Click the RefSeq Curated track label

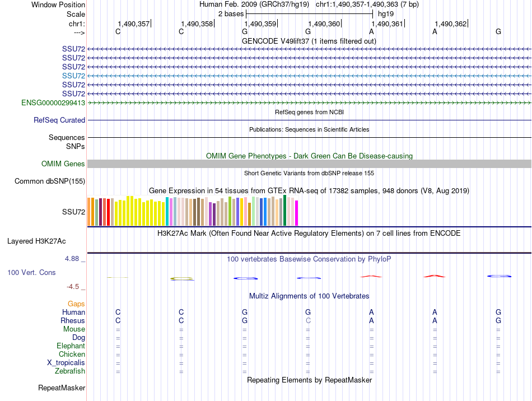click(x=59, y=120)
